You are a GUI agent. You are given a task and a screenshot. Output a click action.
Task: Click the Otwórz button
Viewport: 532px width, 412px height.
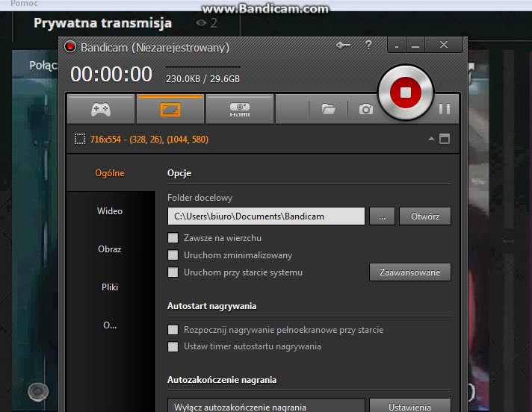[425, 216]
